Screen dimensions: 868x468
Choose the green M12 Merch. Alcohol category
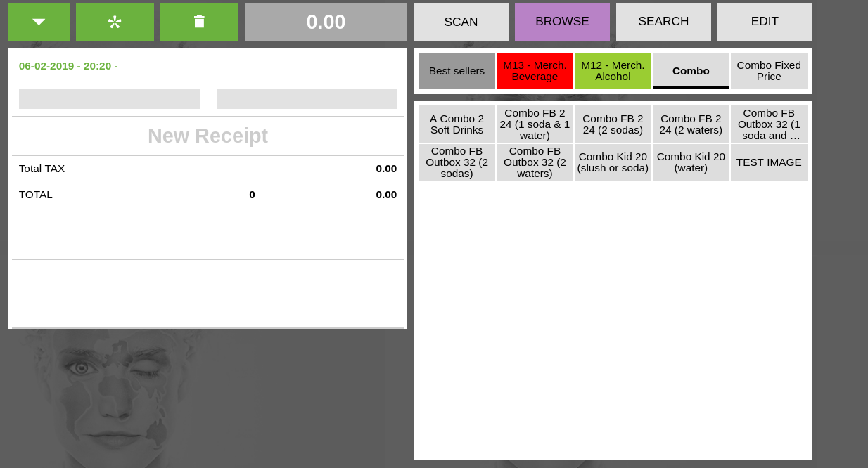(x=613, y=71)
